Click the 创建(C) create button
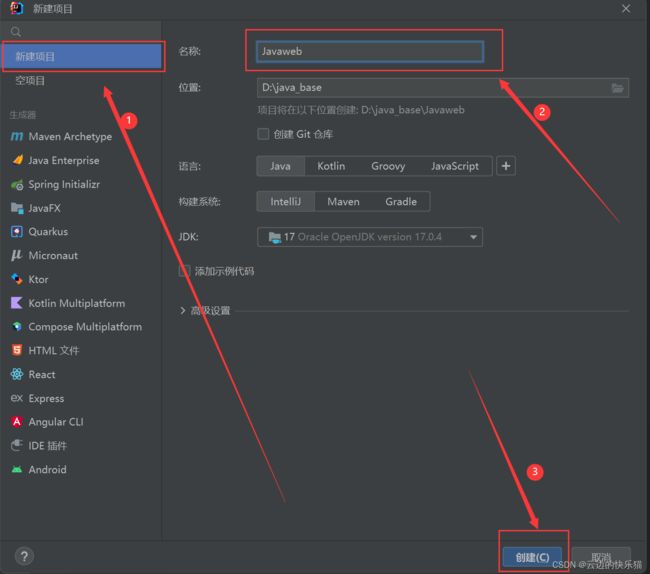Image resolution: width=650 pixels, height=574 pixels. point(532,557)
